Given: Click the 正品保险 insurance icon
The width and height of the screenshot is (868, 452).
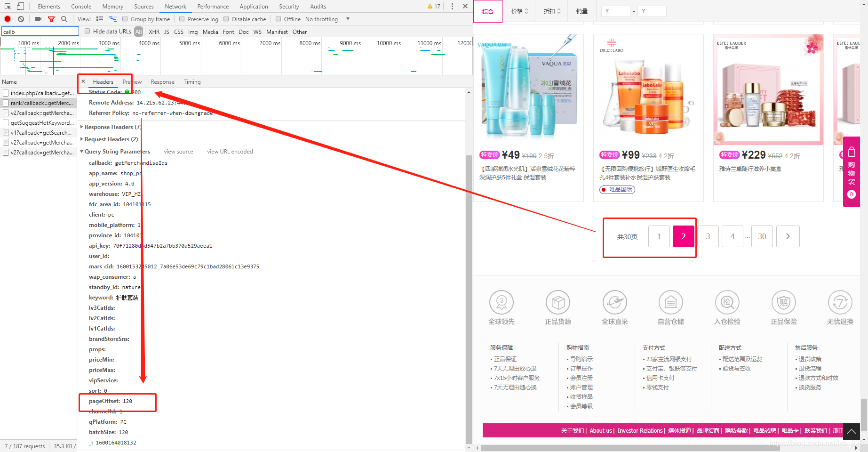Looking at the screenshot, I should 784,302.
